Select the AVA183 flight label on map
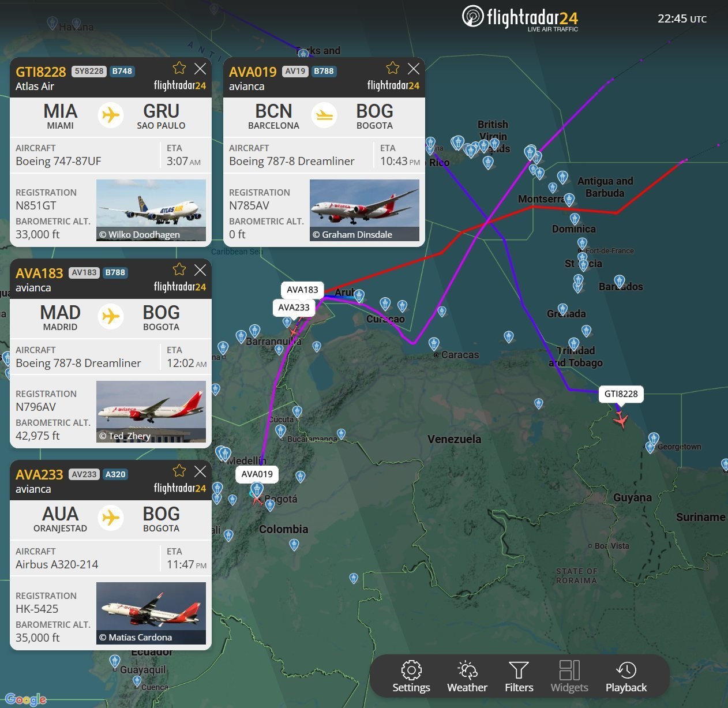The width and height of the screenshot is (728, 708). pos(302,290)
